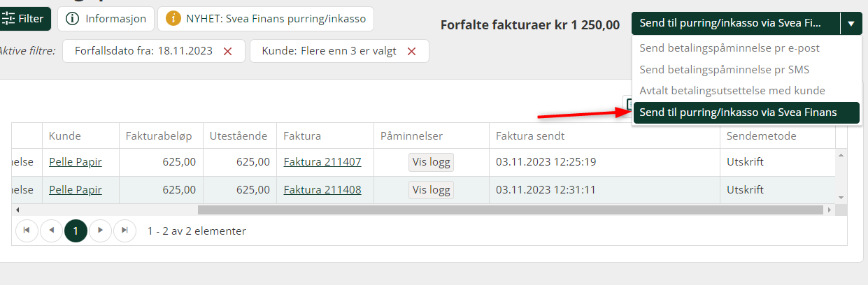This screenshot has width=868, height=285.
Task: Click the main Send til purring/inkasso split button
Action: coord(735,24)
